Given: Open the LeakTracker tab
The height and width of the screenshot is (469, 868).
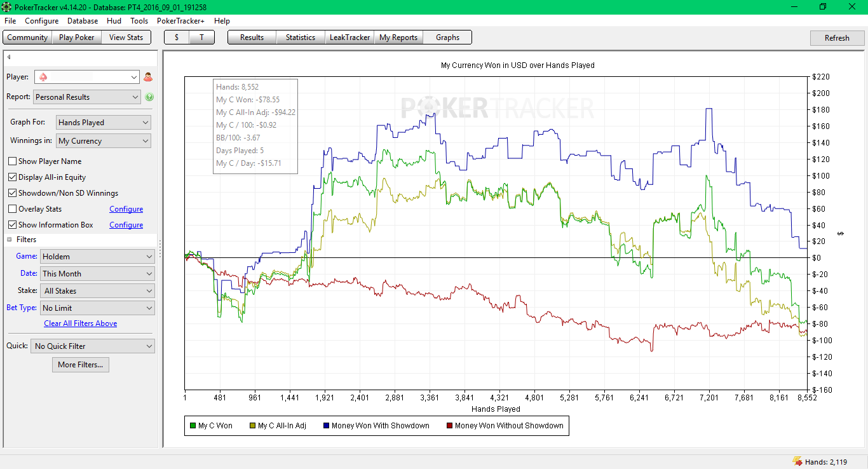Looking at the screenshot, I should point(349,37).
